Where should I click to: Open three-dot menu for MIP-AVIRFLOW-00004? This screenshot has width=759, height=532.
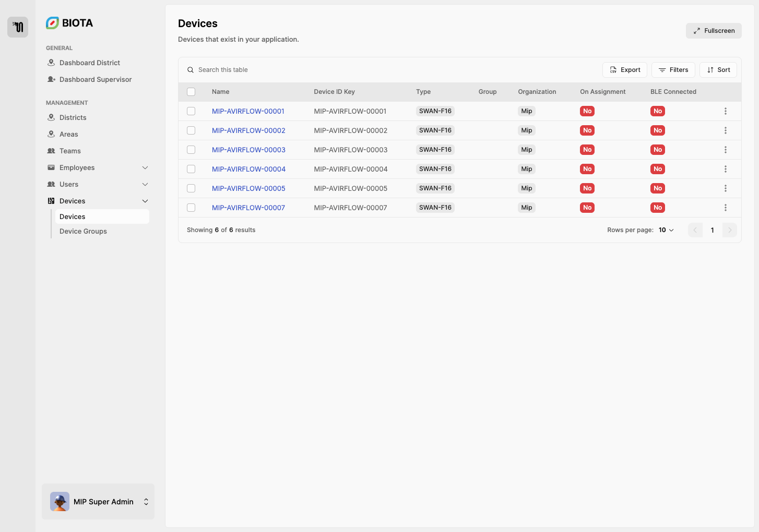point(725,169)
